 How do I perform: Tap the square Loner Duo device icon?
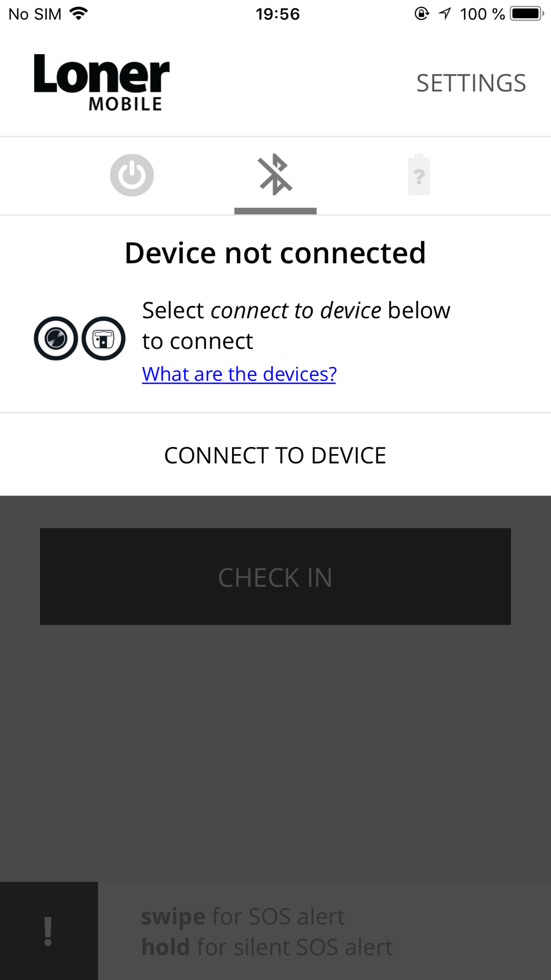click(104, 338)
